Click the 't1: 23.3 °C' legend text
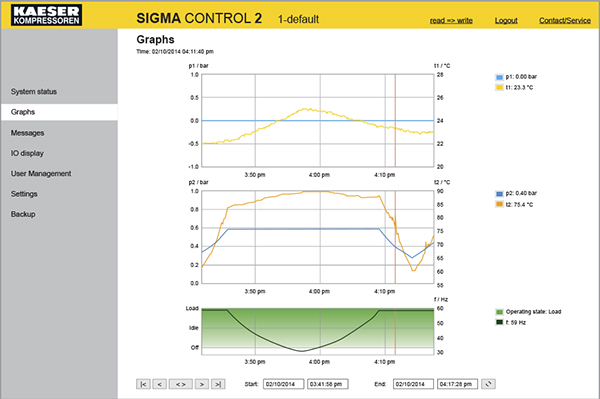This screenshot has width=600, height=399. click(519, 88)
